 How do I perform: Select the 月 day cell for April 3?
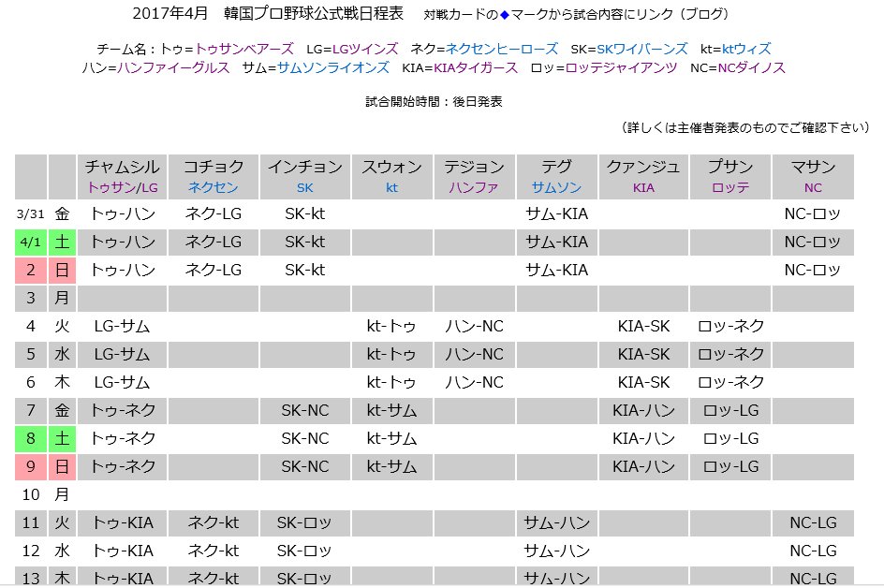(x=62, y=299)
